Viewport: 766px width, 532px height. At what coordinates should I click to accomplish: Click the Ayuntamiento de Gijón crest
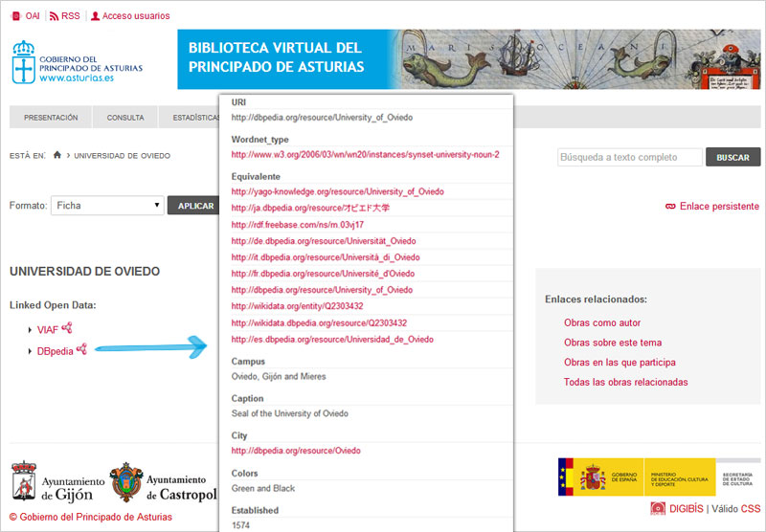click(x=24, y=480)
